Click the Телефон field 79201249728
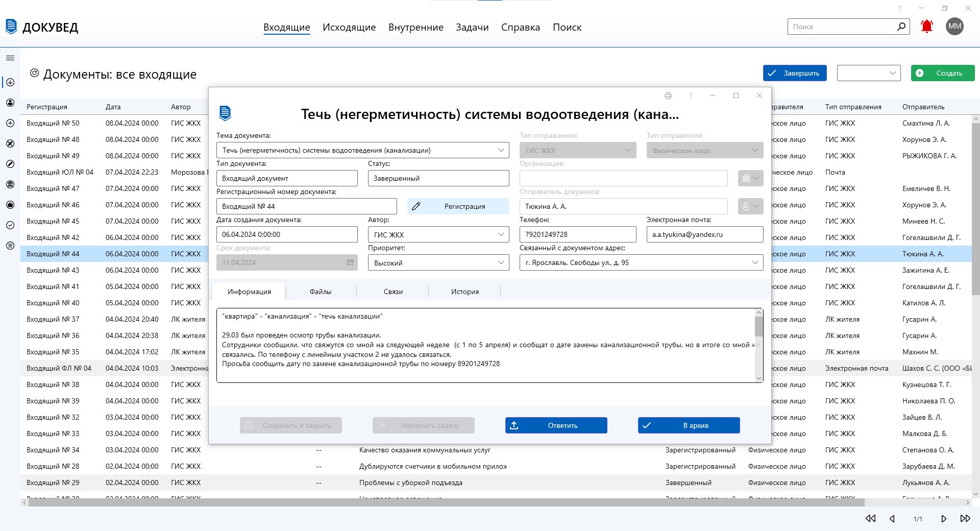 pyautogui.click(x=578, y=234)
